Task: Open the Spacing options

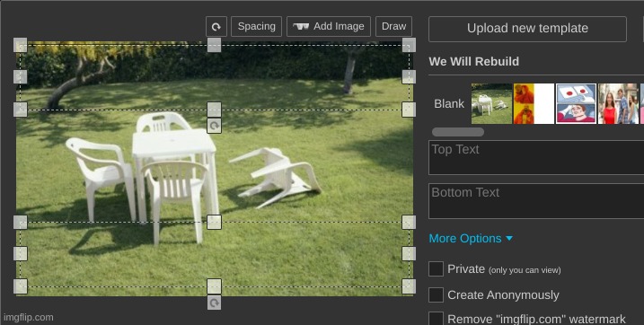Action: [x=256, y=27]
